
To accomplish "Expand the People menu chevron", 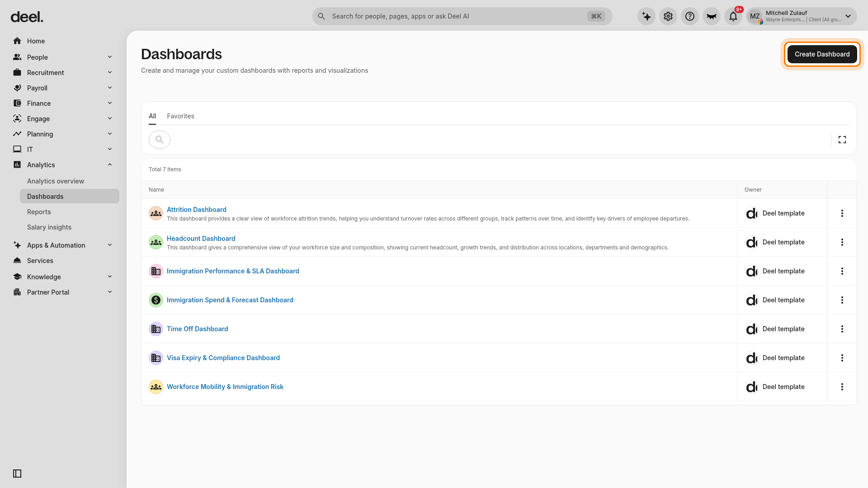I will point(110,57).
